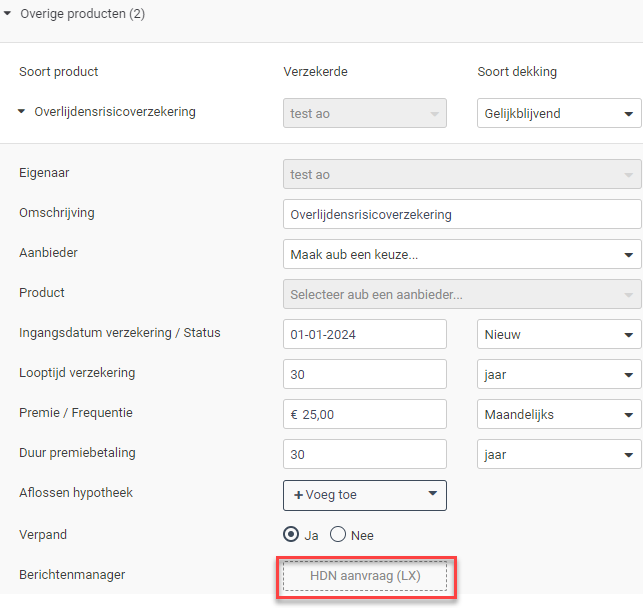Open the Soort dekking Gelijkblijvend dropdown
This screenshot has height=608, width=643.
559,113
